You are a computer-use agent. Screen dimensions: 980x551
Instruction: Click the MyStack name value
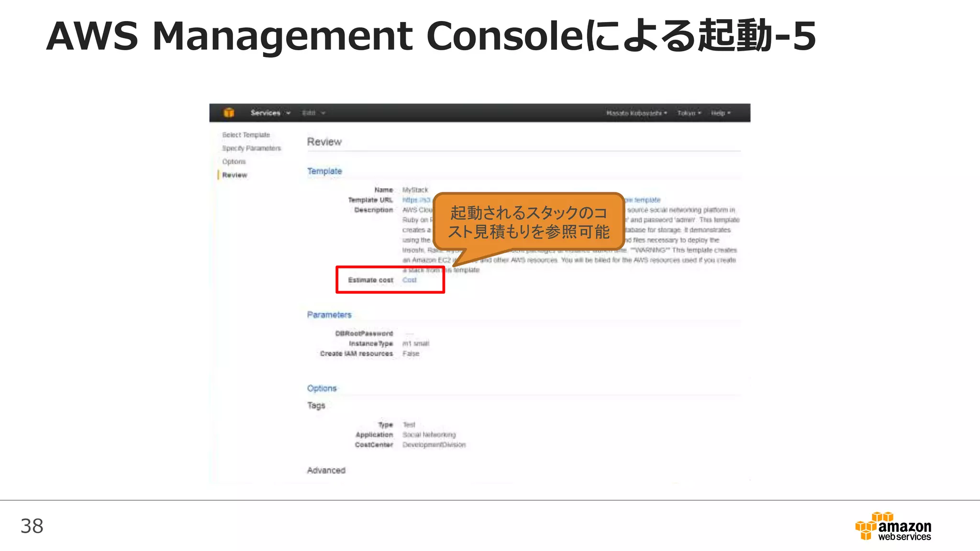(x=415, y=190)
